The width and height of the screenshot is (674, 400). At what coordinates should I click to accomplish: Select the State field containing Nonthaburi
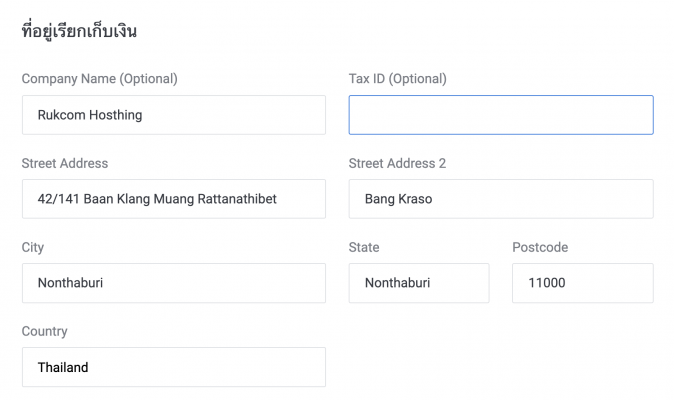pos(419,283)
